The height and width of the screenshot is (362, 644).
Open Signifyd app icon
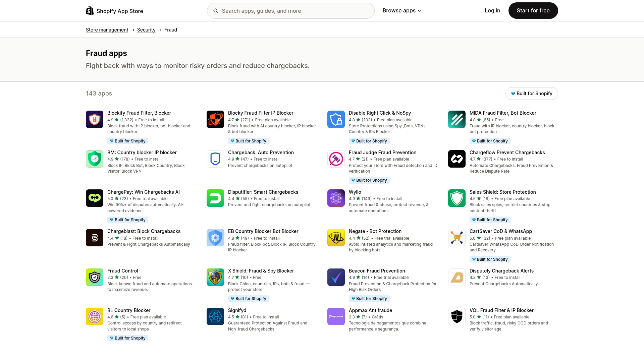[x=215, y=316]
